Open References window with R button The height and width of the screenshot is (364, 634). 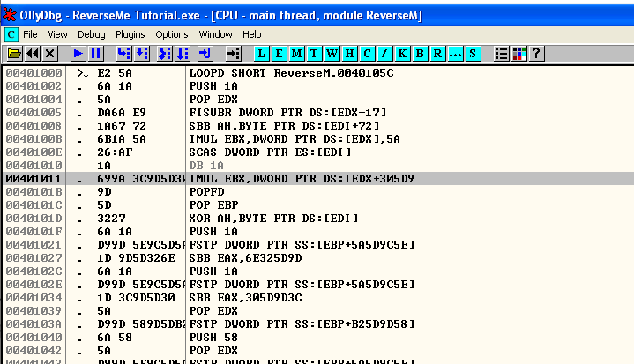(437, 54)
